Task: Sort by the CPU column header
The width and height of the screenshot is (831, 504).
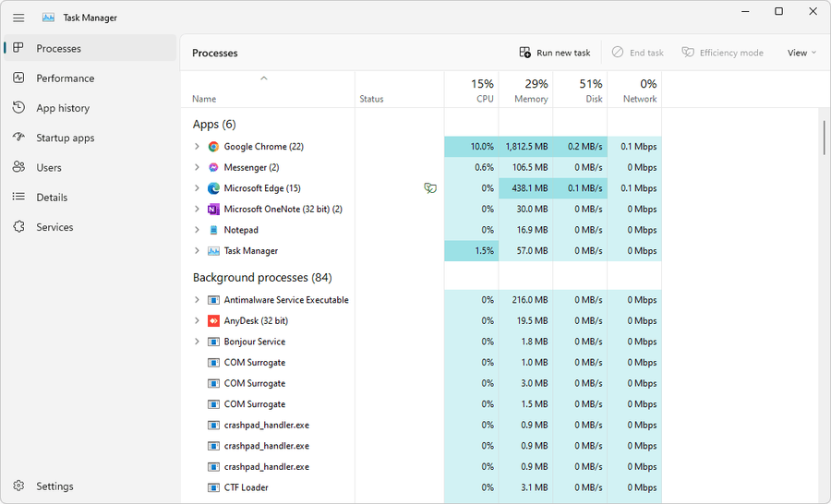Action: (471, 90)
